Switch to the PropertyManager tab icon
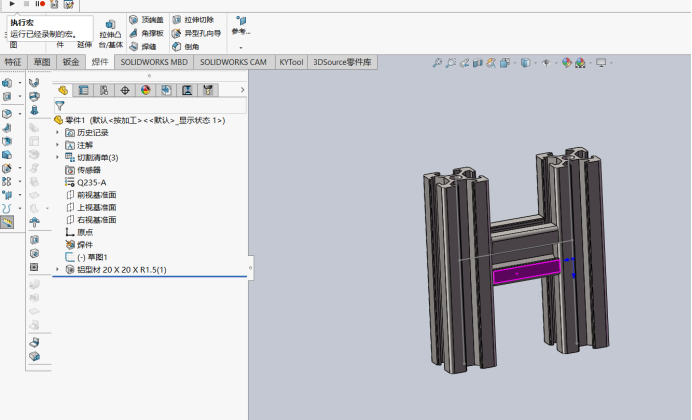 click(83, 90)
